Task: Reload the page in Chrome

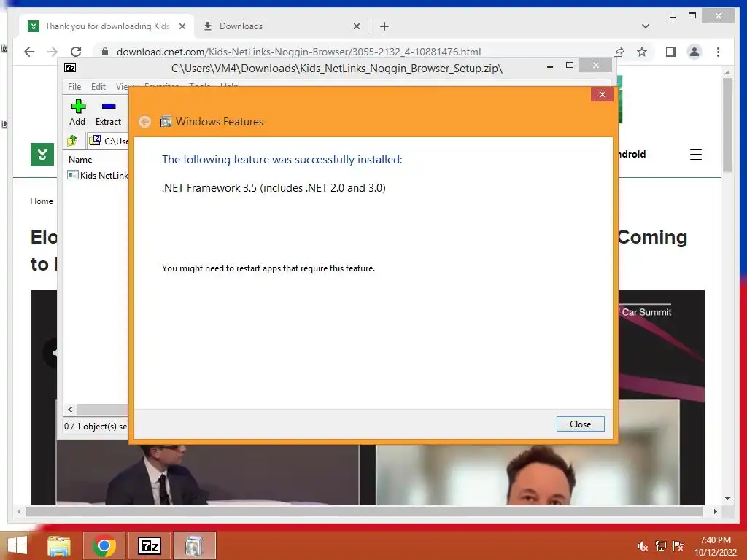Action: point(76,52)
